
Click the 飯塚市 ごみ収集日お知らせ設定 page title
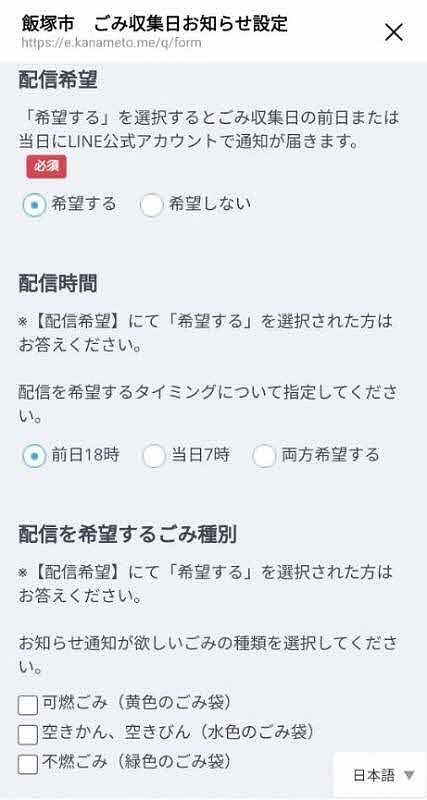[x=155, y=23]
